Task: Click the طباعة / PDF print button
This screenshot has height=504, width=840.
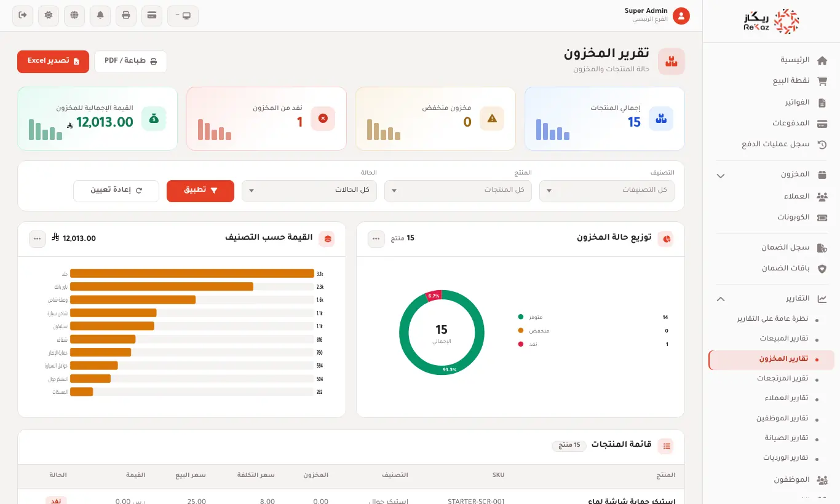Action: pos(131,61)
